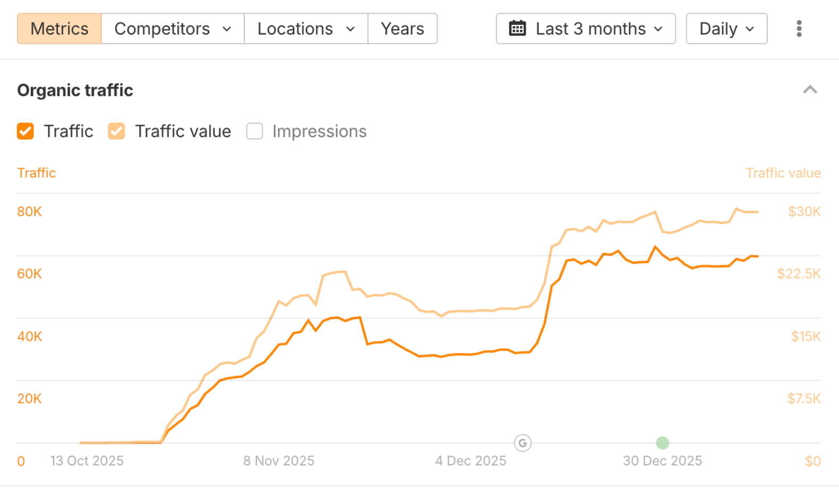Screen dimensions: 839x504
Task: Switch to the Metrics tab
Action: pyautogui.click(x=59, y=29)
